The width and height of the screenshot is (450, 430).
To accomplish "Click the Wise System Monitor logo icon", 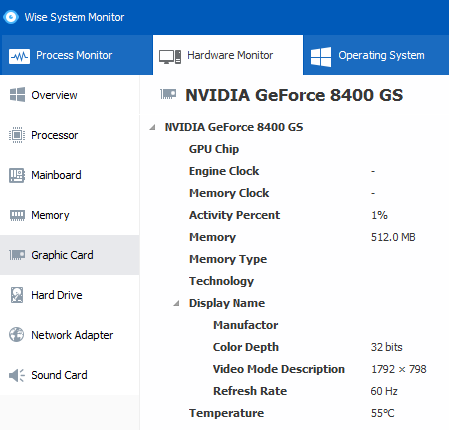I will [x=11, y=17].
